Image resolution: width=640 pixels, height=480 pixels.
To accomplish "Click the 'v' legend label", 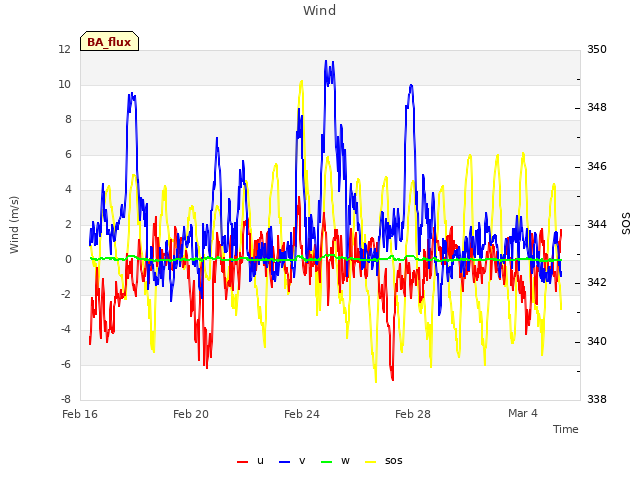I will pos(302,461).
